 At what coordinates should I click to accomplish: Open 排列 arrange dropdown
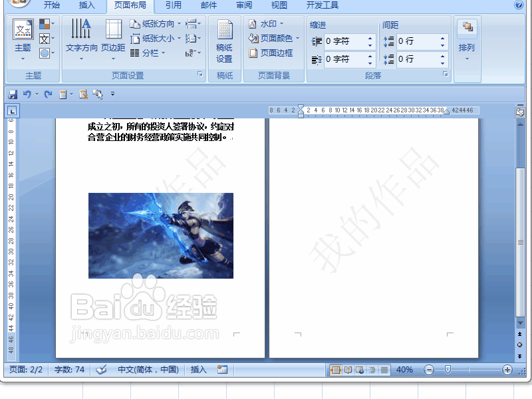pyautogui.click(x=467, y=40)
